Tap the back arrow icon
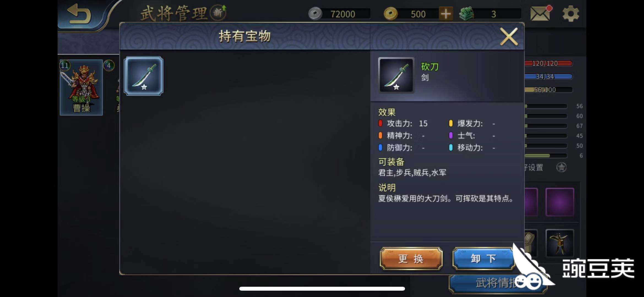The image size is (644, 297). point(79,14)
